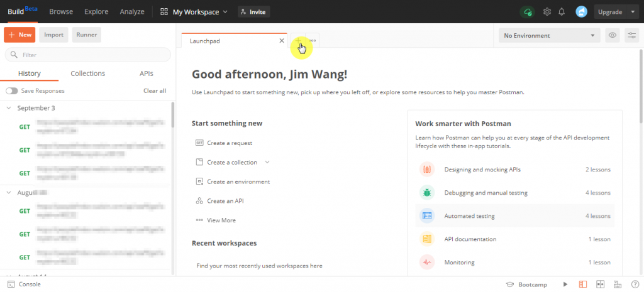Click the Upgrade button
The width and height of the screenshot is (644, 292).
click(610, 12)
